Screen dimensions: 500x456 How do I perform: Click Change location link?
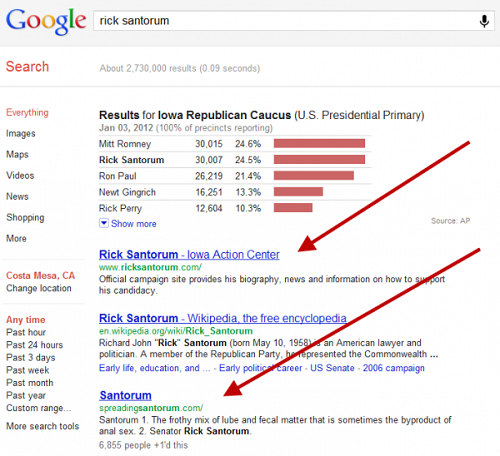click(39, 288)
